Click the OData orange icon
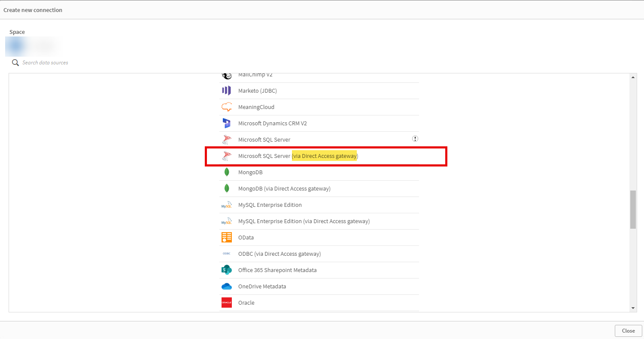The width and height of the screenshot is (644, 339). point(226,237)
